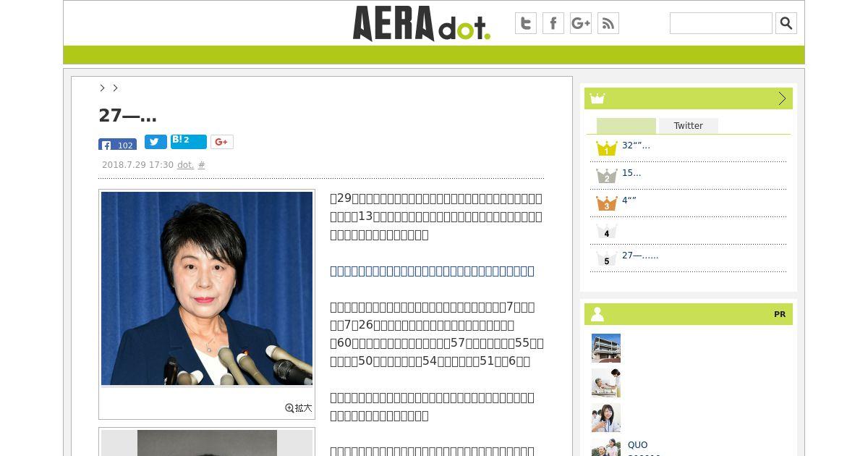Viewport: 868px width, 456px height.
Task: Open the PR caregiver photo thumbnail
Action: pyautogui.click(x=606, y=383)
